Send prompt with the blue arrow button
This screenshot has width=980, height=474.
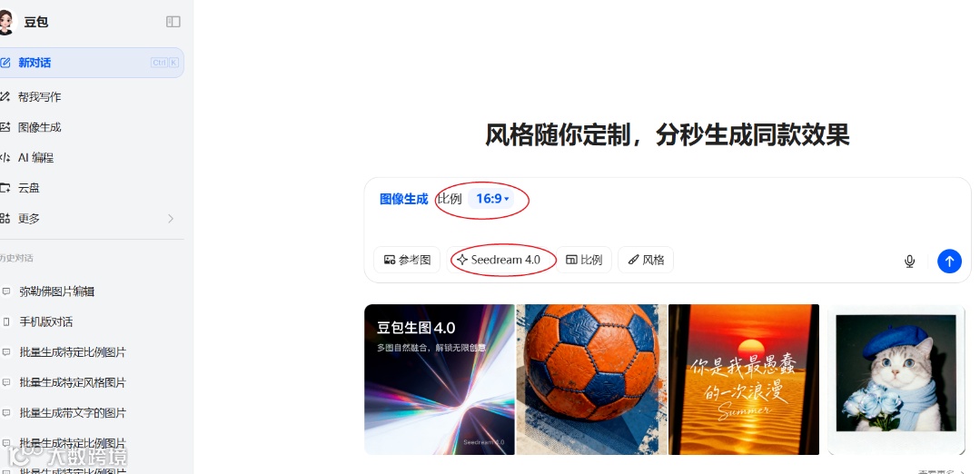pyautogui.click(x=949, y=261)
